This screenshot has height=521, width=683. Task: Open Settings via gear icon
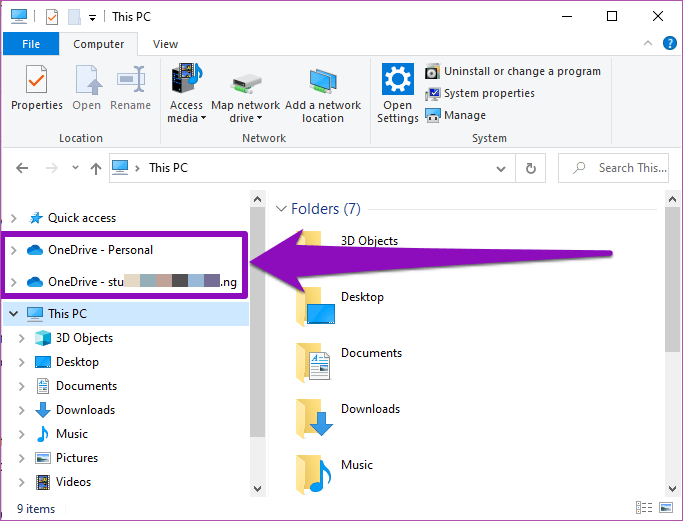tap(397, 94)
